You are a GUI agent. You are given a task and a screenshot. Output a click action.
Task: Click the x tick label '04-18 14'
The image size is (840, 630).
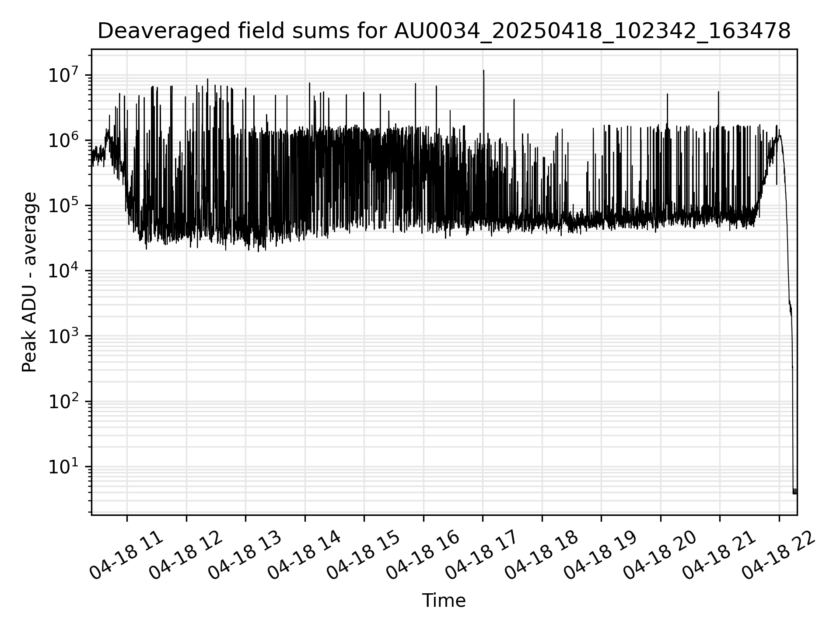click(304, 555)
